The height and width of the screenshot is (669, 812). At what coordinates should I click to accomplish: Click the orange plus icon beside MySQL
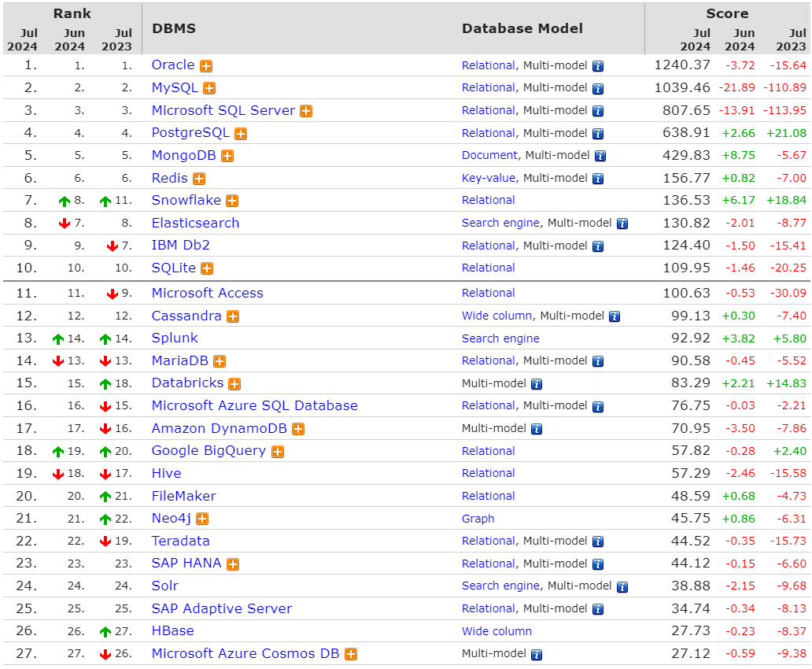tap(209, 89)
